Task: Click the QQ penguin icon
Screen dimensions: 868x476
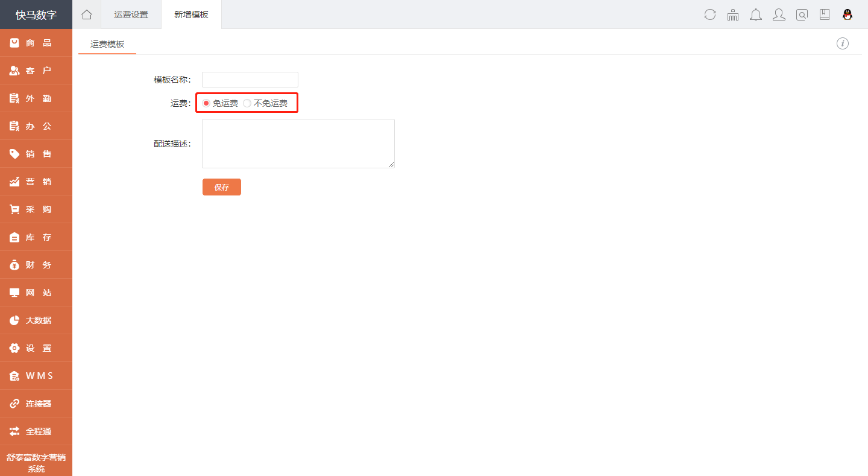Action: click(848, 14)
